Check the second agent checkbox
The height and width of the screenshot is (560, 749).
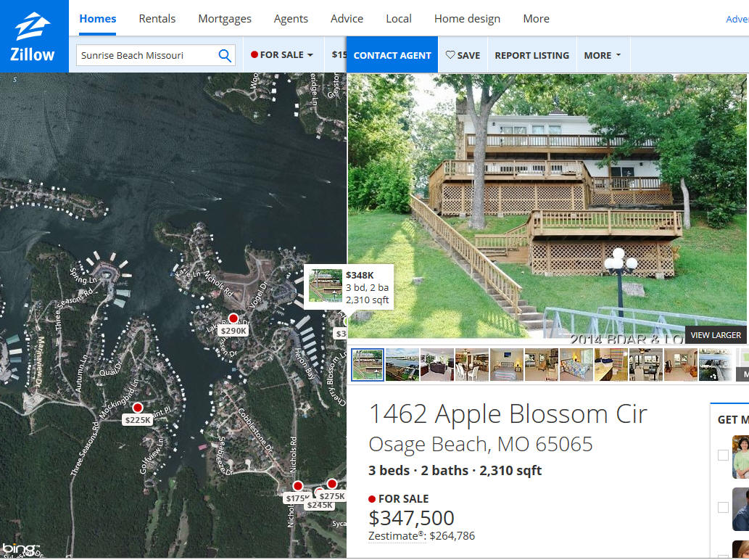pos(723,507)
